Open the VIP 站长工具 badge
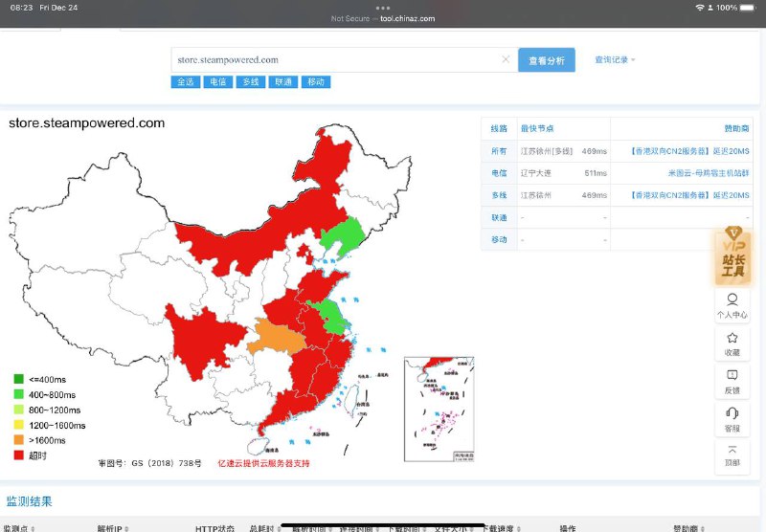The width and height of the screenshot is (766, 532). [x=732, y=255]
